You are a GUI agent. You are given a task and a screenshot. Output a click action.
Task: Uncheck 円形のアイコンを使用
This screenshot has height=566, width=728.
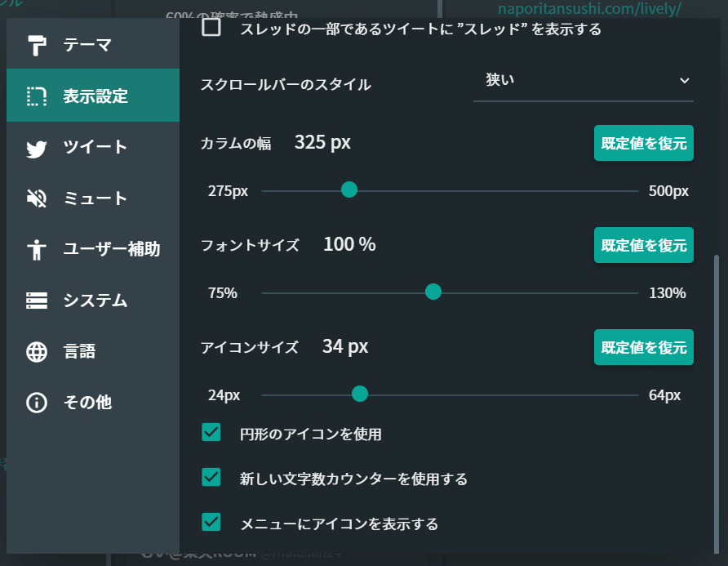tap(211, 432)
